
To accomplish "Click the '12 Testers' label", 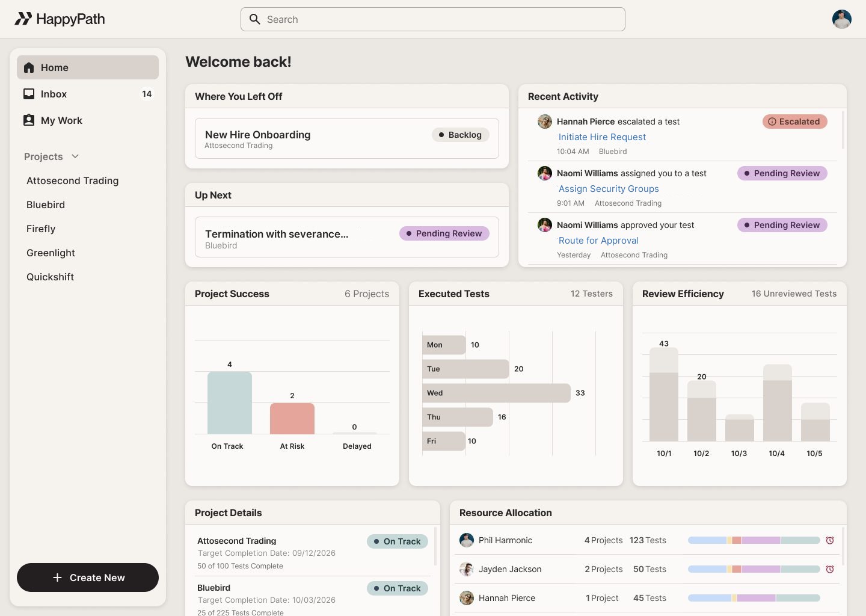I will (592, 294).
